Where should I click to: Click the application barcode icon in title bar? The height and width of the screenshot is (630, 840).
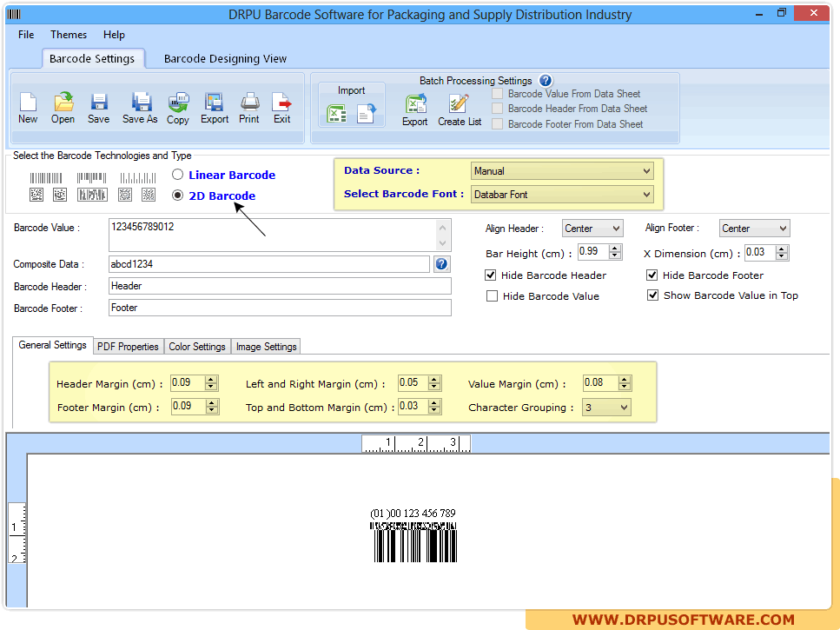pyautogui.click(x=15, y=14)
